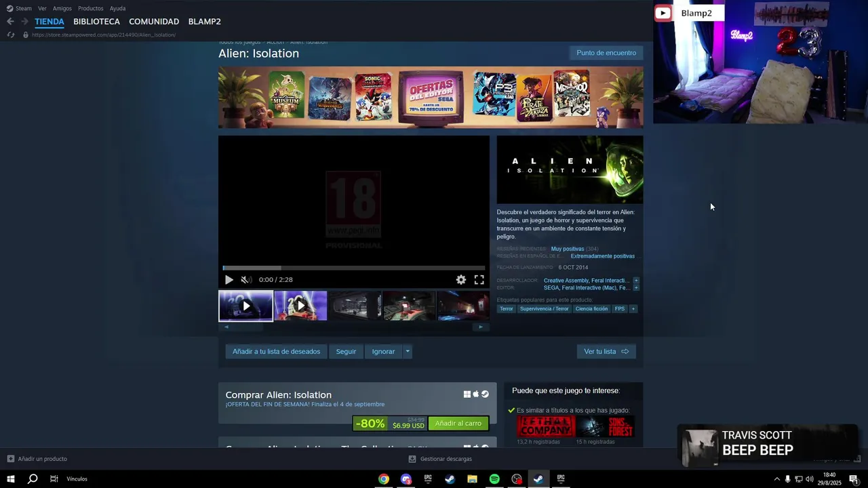Click the -80% discount badge

[x=370, y=424]
